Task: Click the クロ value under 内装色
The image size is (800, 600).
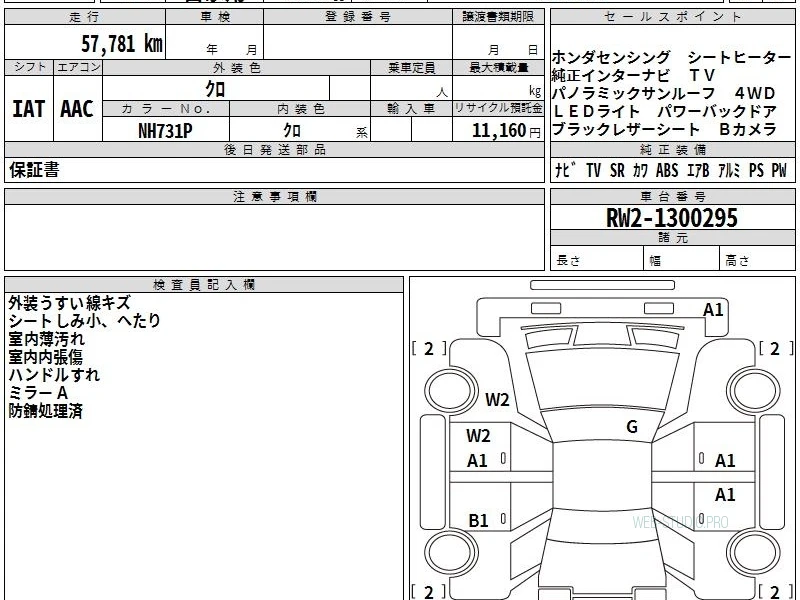Action: point(292,131)
